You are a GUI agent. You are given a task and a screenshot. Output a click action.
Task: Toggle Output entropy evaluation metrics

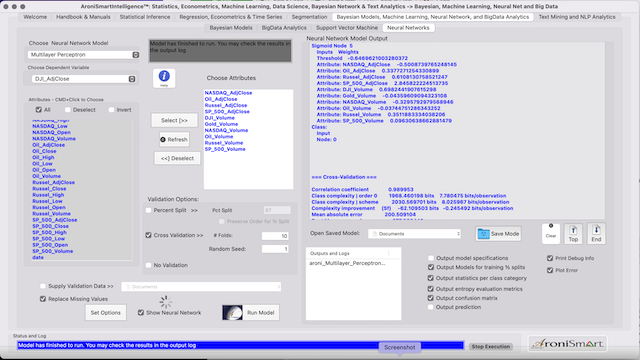[431, 289]
